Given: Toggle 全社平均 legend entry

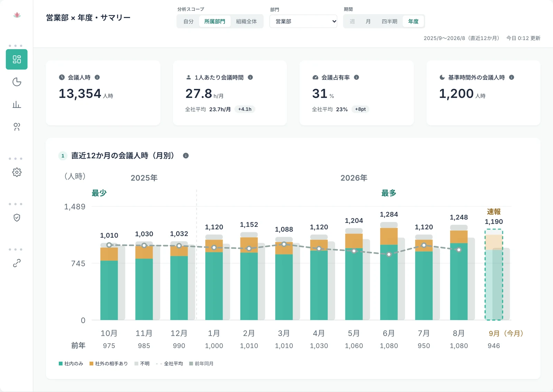Looking at the screenshot, I should pyautogui.click(x=169, y=364).
